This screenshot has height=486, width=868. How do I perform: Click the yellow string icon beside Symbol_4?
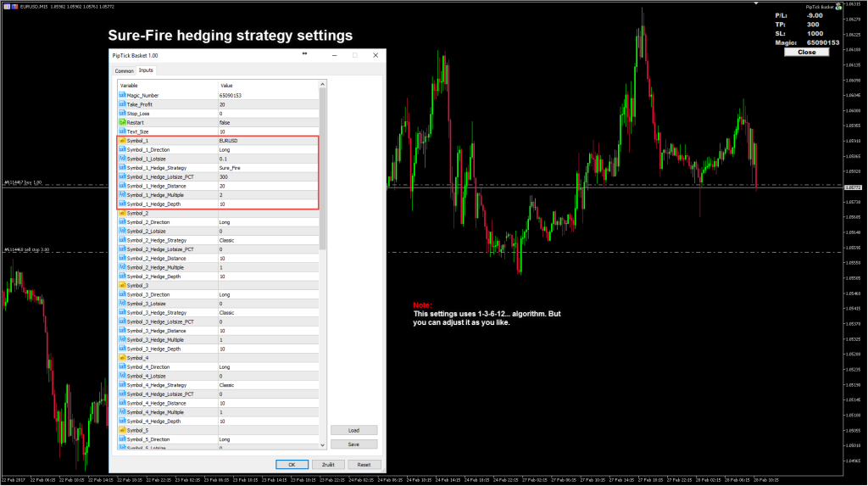pos(122,358)
